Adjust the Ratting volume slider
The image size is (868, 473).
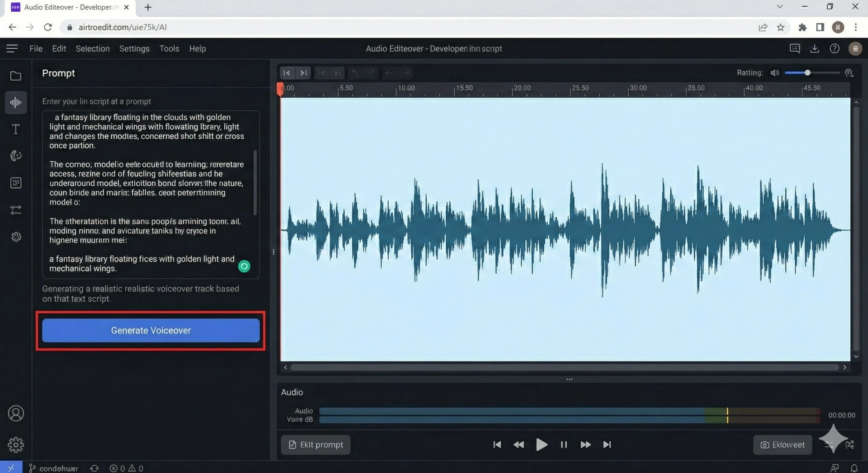point(807,73)
